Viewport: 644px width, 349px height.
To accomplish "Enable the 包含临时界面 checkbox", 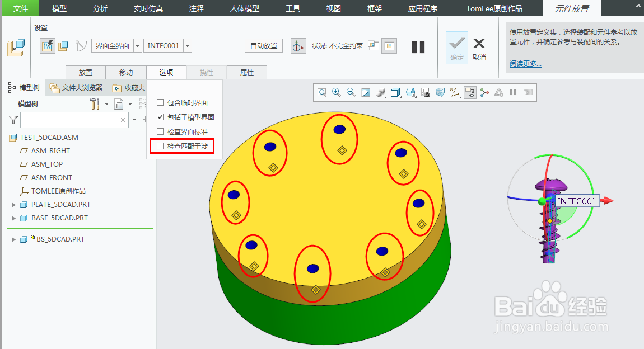I will 160,102.
